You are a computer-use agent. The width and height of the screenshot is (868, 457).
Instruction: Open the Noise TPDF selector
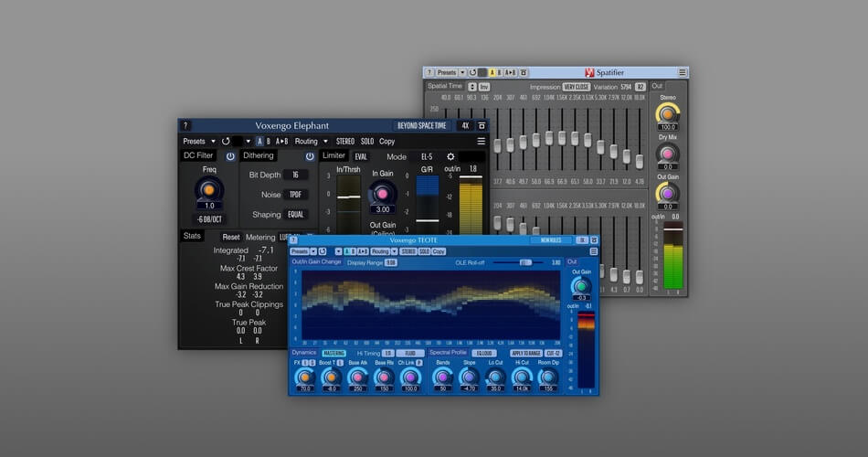click(296, 195)
